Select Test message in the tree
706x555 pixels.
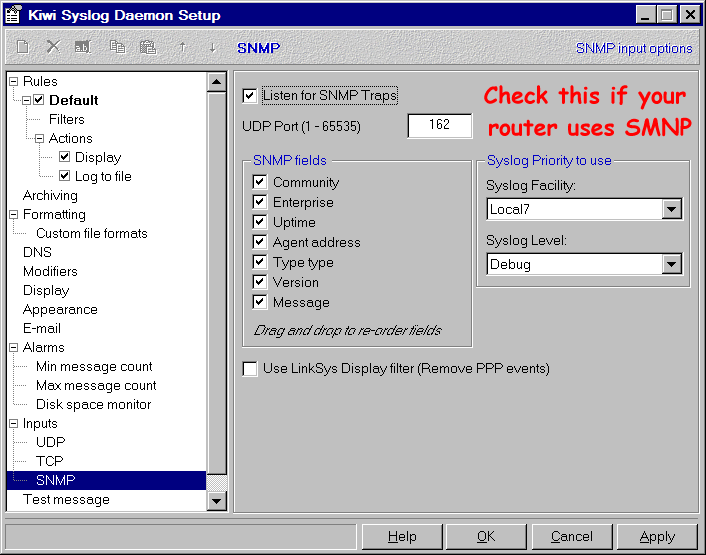click(66, 499)
